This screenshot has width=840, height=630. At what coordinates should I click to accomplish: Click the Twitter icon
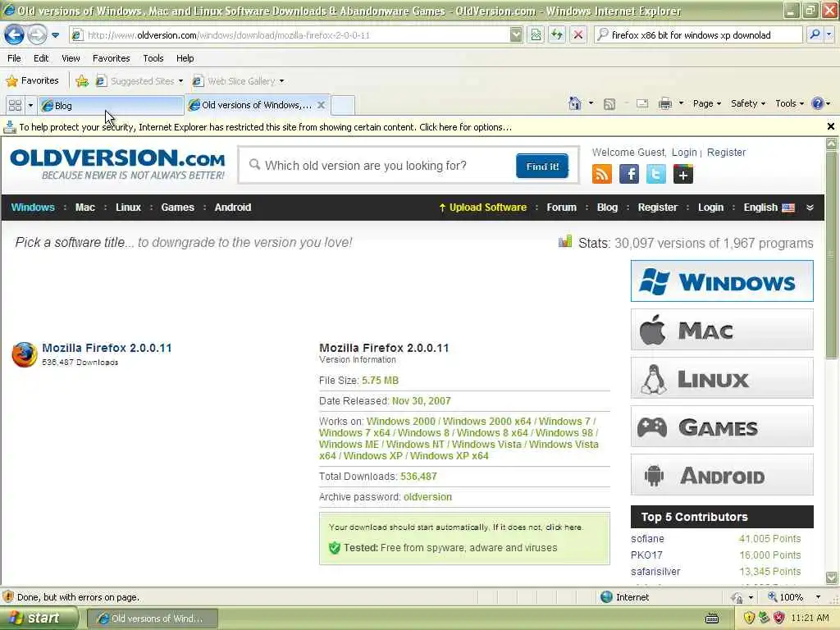[655, 174]
